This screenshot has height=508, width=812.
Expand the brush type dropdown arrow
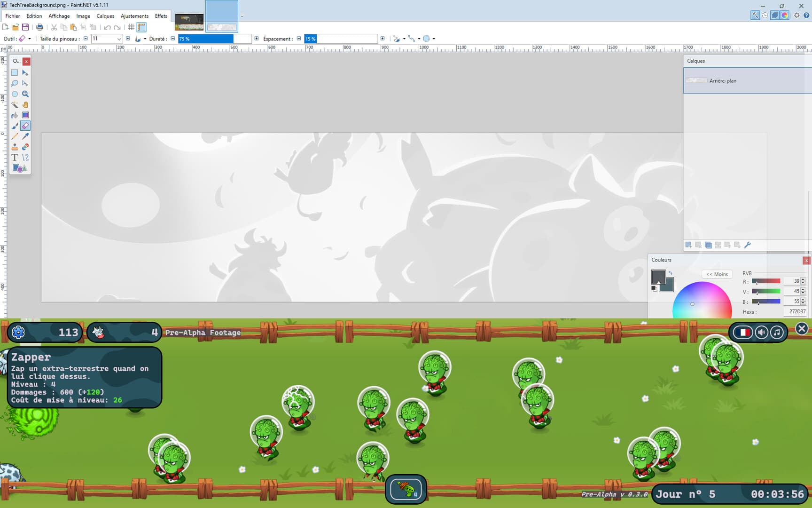tap(144, 39)
